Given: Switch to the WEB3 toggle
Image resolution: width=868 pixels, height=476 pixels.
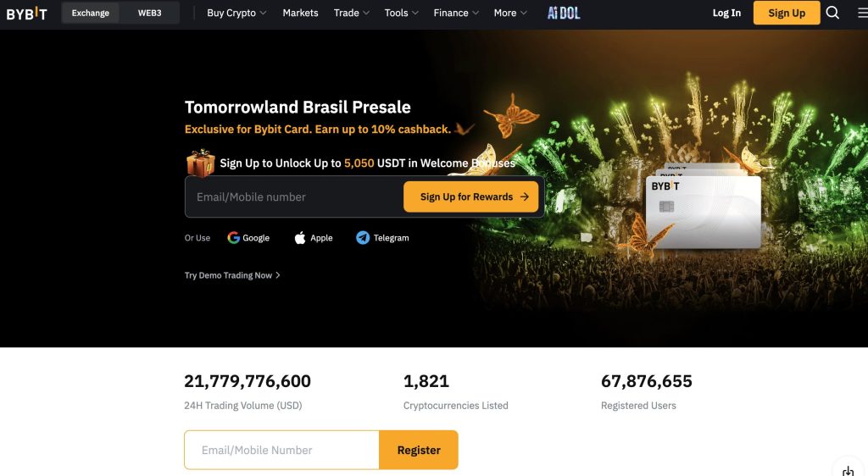Looking at the screenshot, I should click(149, 13).
